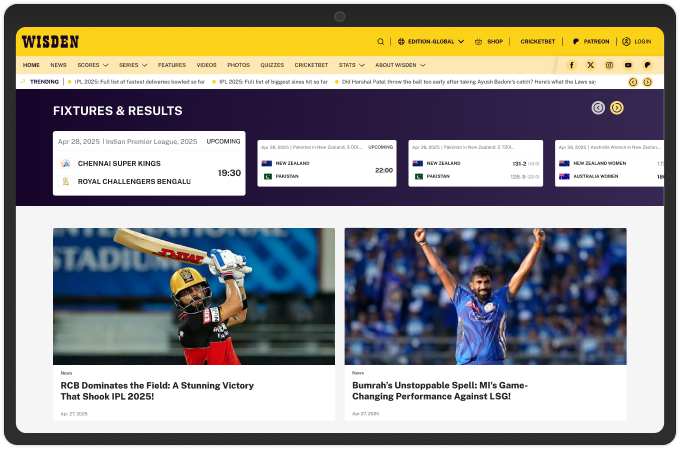Read 'RCB Dominates the Field' headline

[x=157, y=391]
